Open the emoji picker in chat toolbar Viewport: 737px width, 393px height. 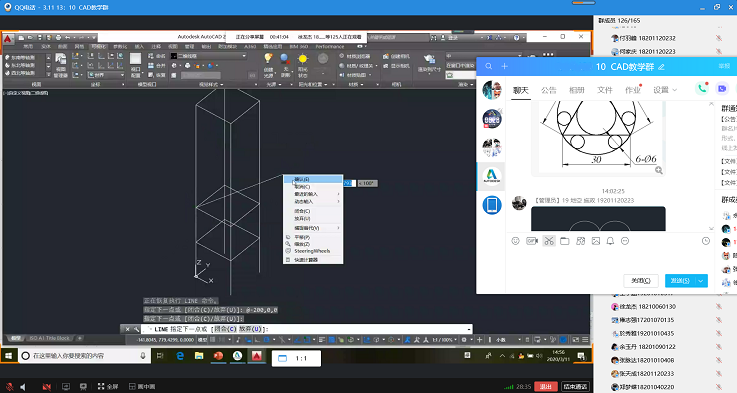tap(516, 241)
